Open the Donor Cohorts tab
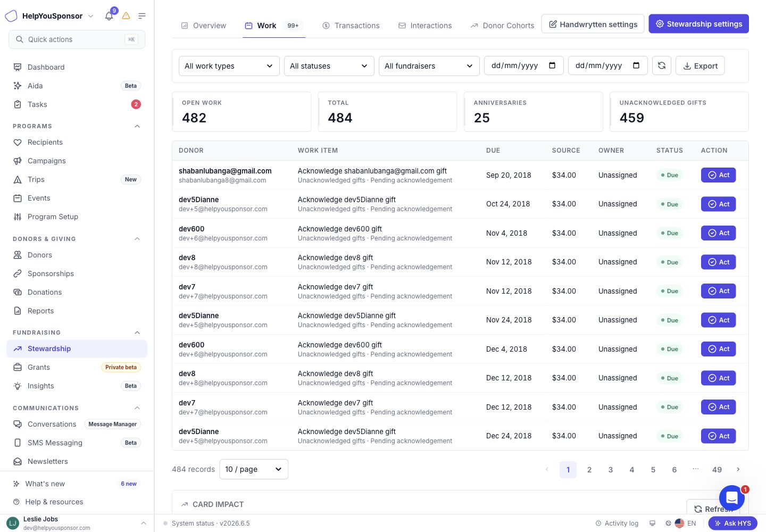Screen dimensions: 766x532 [502, 26]
